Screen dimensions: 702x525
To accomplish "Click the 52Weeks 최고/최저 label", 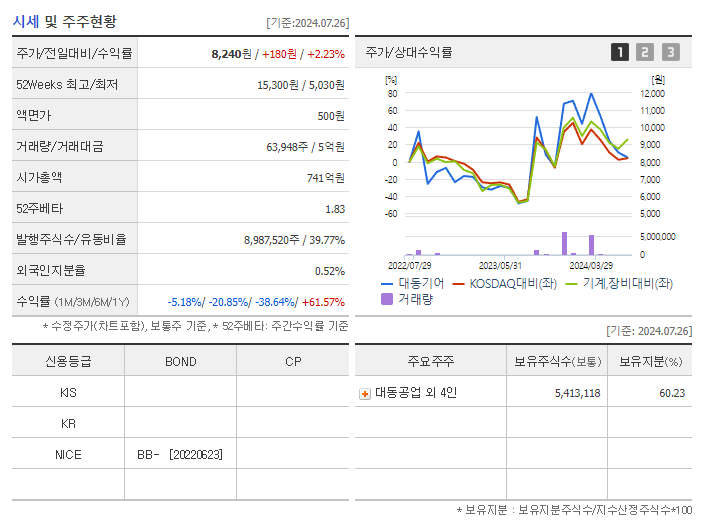I will [x=67, y=85].
